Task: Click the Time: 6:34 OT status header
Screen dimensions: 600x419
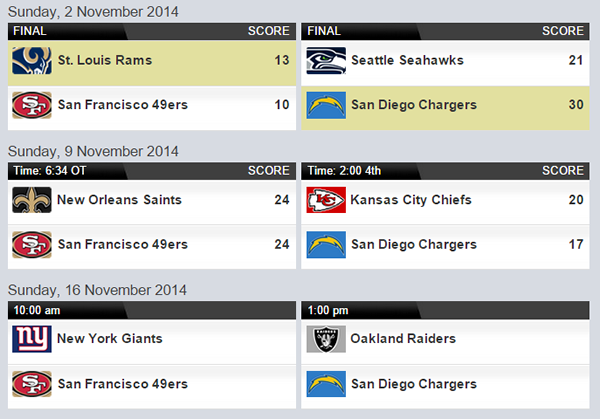Action: coord(50,171)
